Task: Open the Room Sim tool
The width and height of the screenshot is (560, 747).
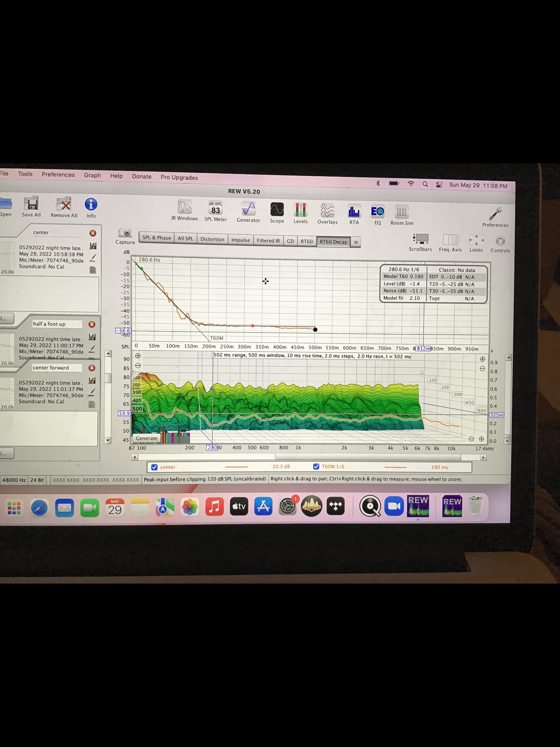Action: coord(402,212)
